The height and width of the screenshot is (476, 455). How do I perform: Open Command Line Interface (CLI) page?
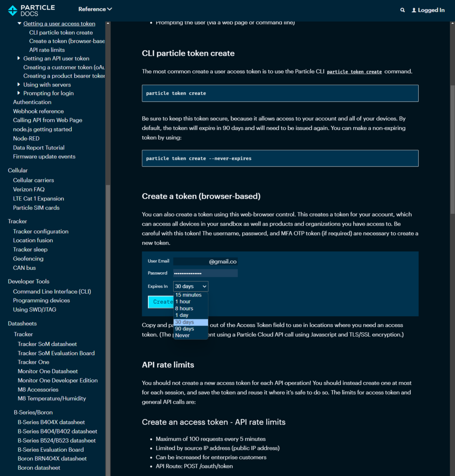pyautogui.click(x=52, y=291)
